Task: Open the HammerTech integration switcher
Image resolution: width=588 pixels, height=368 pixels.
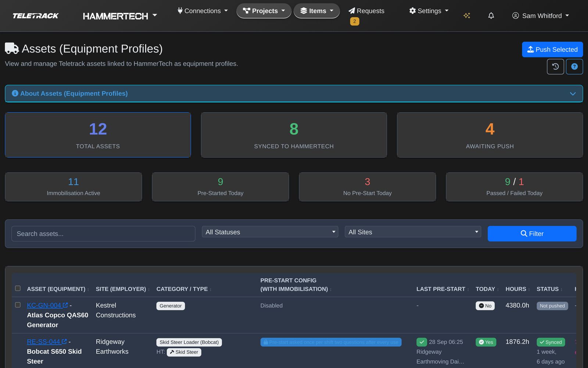Action: pyautogui.click(x=120, y=16)
